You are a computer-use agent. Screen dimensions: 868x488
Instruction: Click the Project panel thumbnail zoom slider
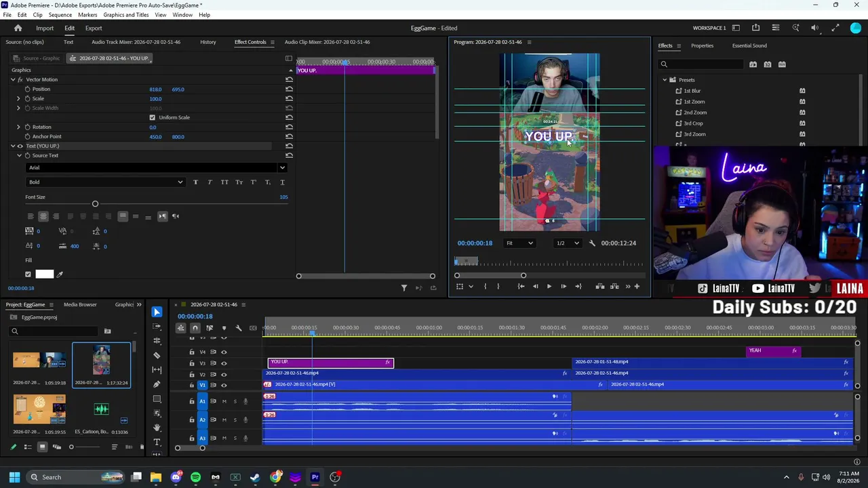(71, 447)
